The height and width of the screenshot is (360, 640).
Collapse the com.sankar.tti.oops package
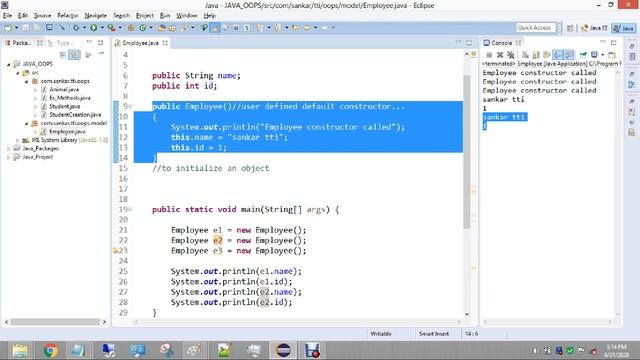[x=27, y=81]
